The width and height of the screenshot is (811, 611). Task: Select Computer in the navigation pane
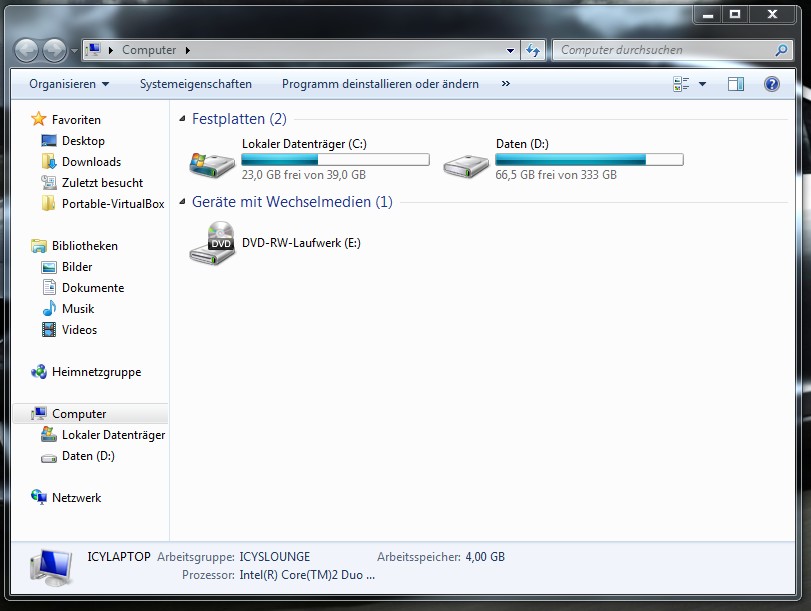point(90,414)
